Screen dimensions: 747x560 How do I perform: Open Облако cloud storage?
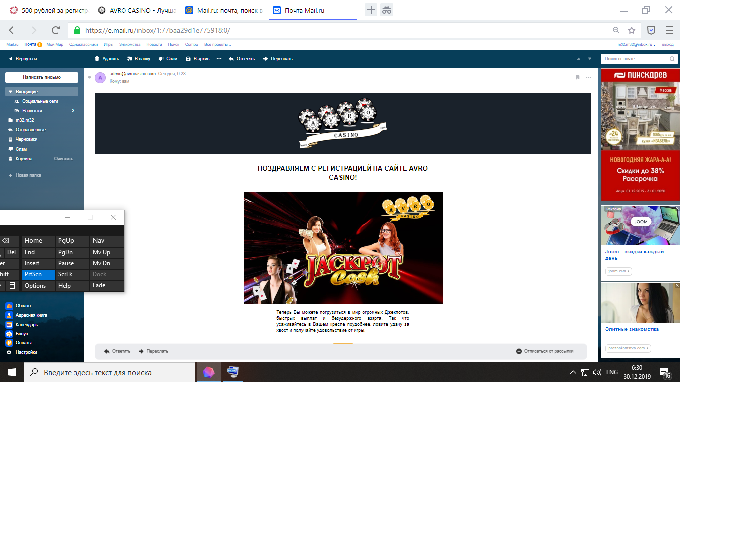[18, 306]
